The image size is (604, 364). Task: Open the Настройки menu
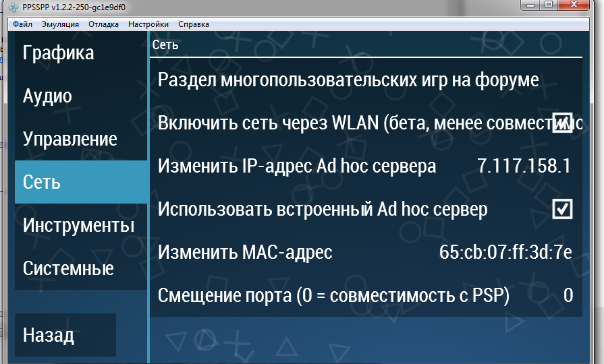pos(148,24)
